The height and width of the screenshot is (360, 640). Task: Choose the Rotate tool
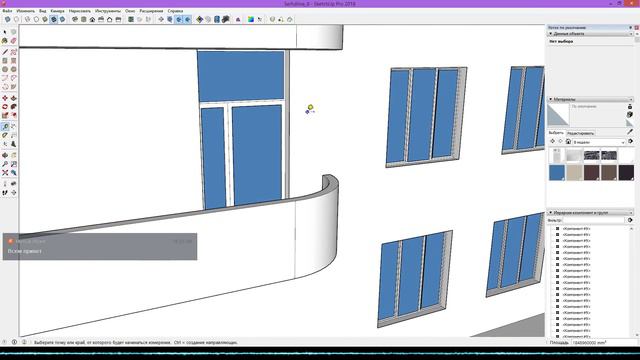click(x=5, y=107)
